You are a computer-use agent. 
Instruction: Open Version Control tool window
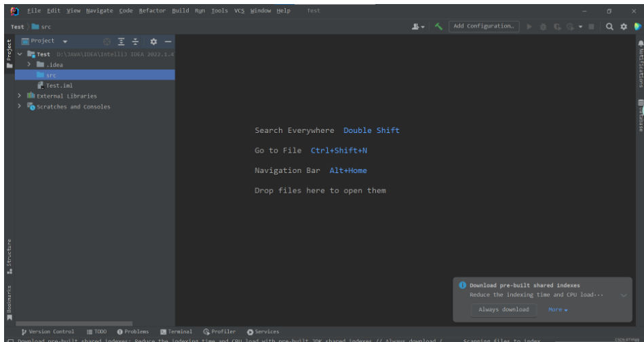pyautogui.click(x=48, y=332)
